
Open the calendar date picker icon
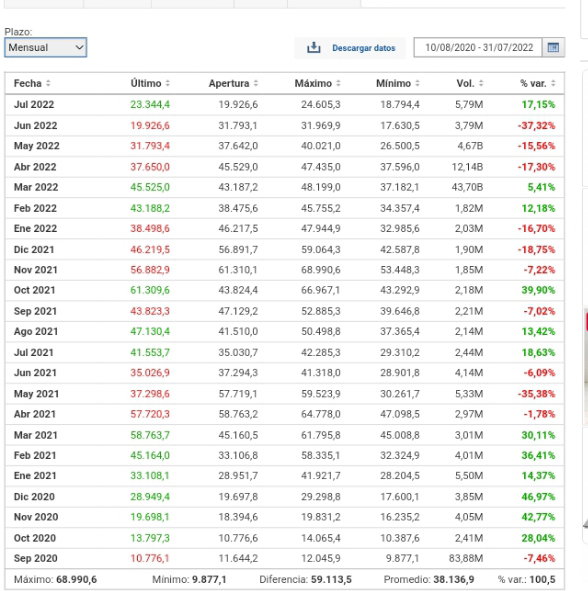pyautogui.click(x=553, y=47)
